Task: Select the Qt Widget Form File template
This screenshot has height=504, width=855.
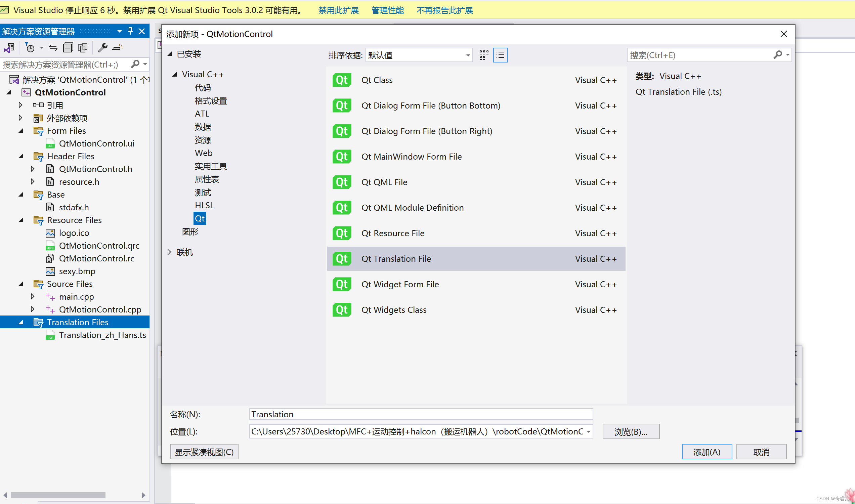Action: point(476,284)
